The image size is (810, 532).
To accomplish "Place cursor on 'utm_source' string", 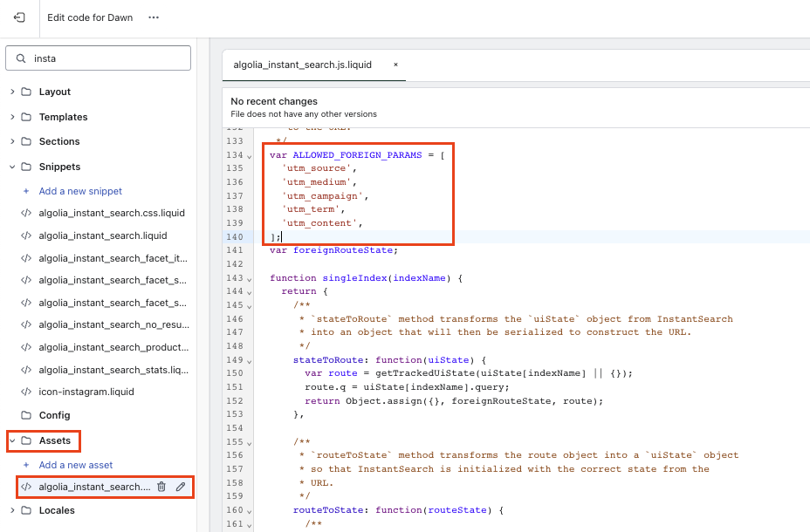I will point(316,168).
